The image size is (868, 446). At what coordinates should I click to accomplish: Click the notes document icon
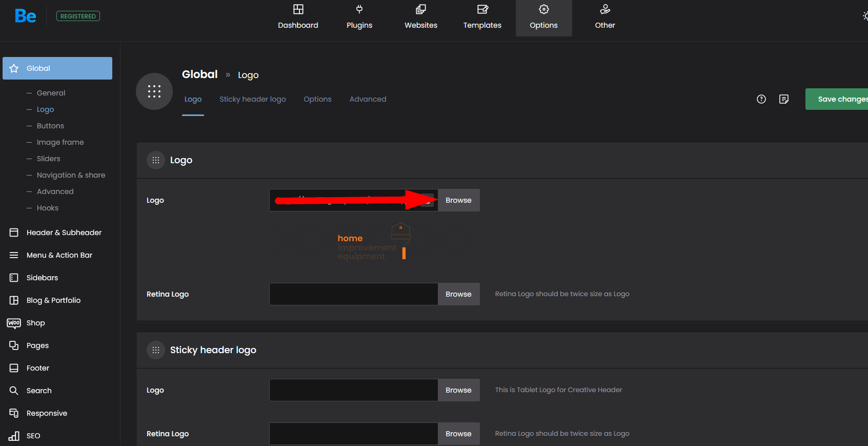pyautogui.click(x=784, y=99)
